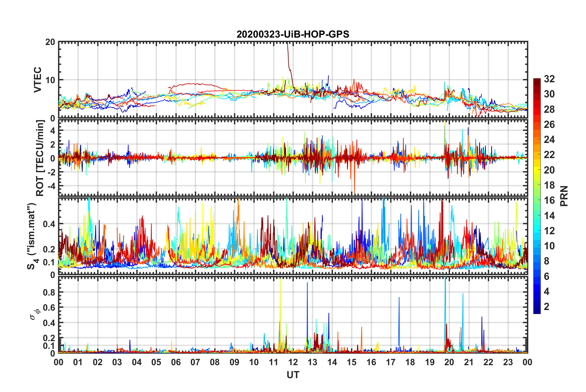Click the 01 tick on the UT axis
Screen dimensions: 586x392
pos(78,362)
